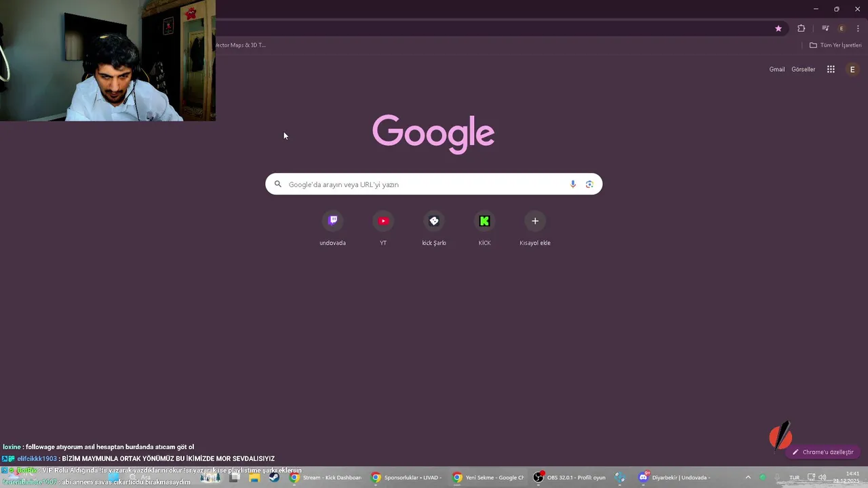Open the Görseller link
Screen dimensions: 868x488
click(x=804, y=69)
